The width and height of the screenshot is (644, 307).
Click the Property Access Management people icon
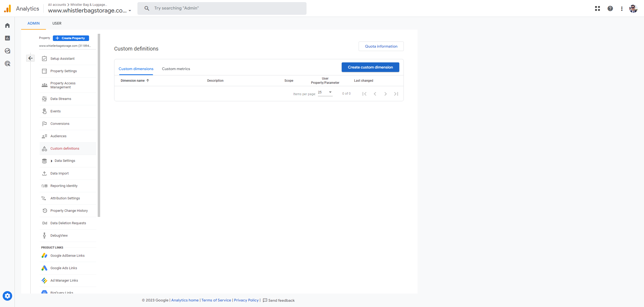coord(44,85)
